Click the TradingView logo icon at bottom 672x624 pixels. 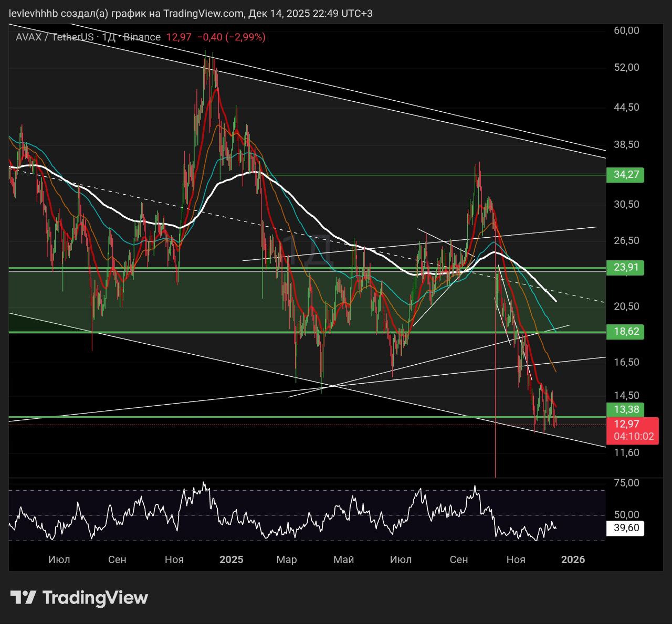[x=23, y=597]
